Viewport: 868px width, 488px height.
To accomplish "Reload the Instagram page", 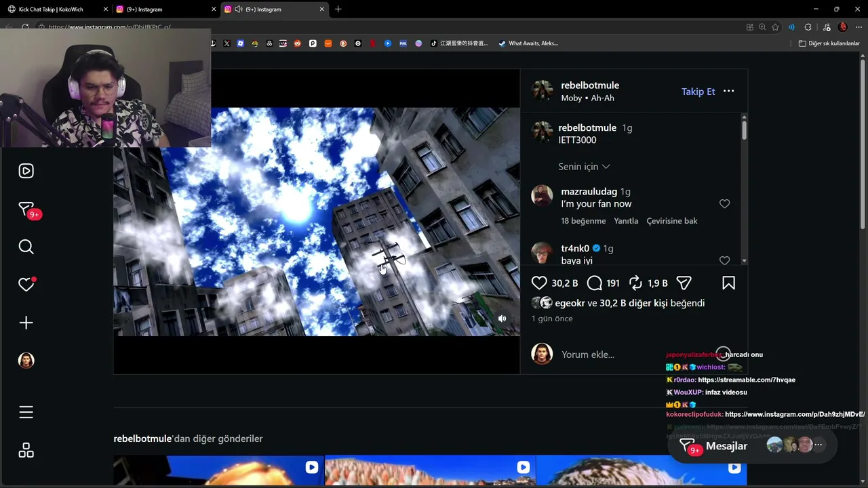I will [25, 27].
